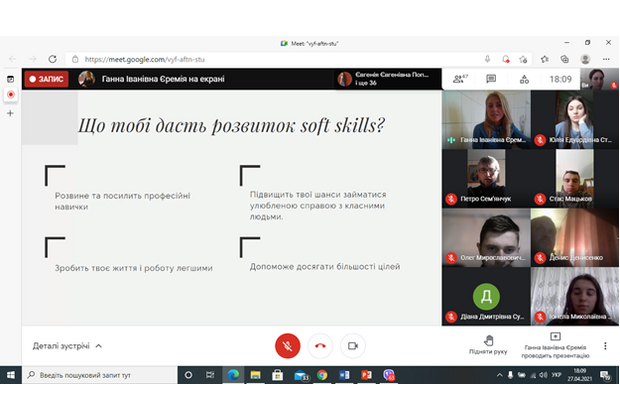This screenshot has height=420, width=620.
Task: Select Діана Дмитрівна avatar tile
Action: (x=486, y=297)
